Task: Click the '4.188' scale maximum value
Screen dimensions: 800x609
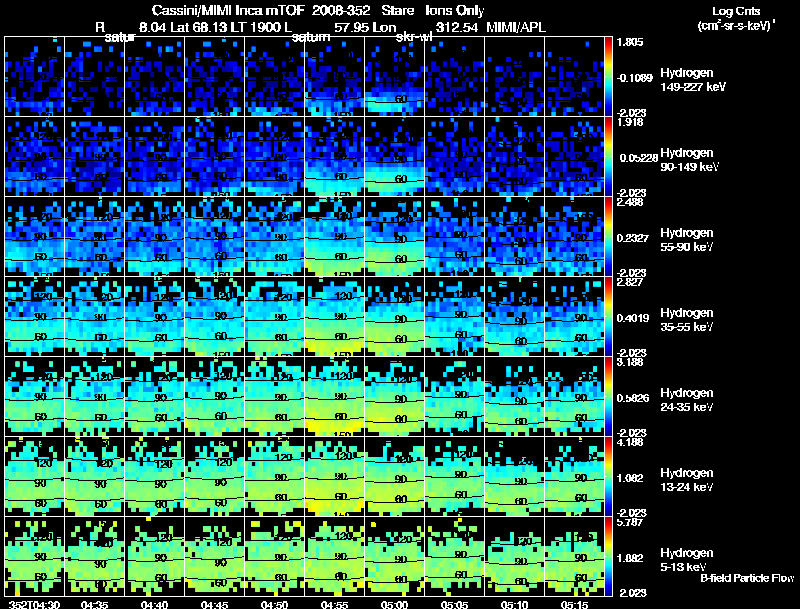Action: point(631,442)
